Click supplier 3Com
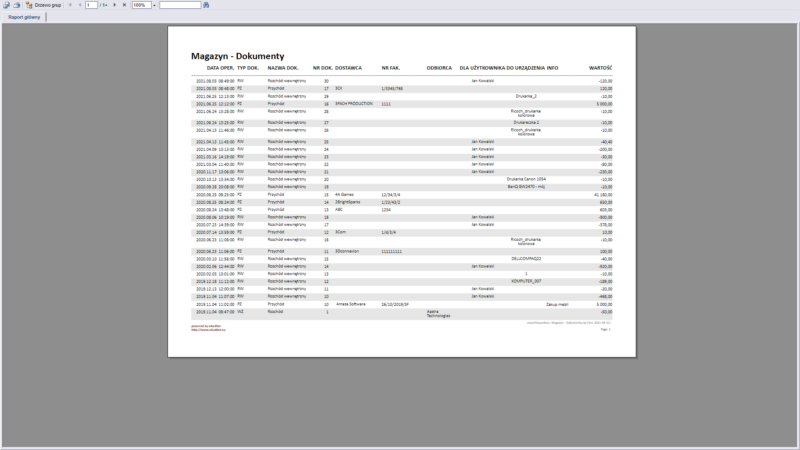 [x=340, y=232]
